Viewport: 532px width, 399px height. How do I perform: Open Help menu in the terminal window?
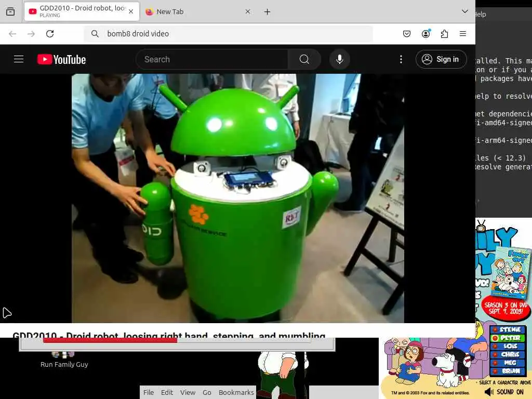(481, 14)
